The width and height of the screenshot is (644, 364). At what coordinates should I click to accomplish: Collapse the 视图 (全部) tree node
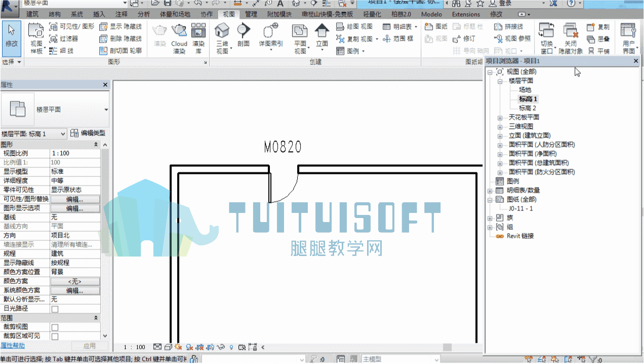pyautogui.click(x=490, y=72)
